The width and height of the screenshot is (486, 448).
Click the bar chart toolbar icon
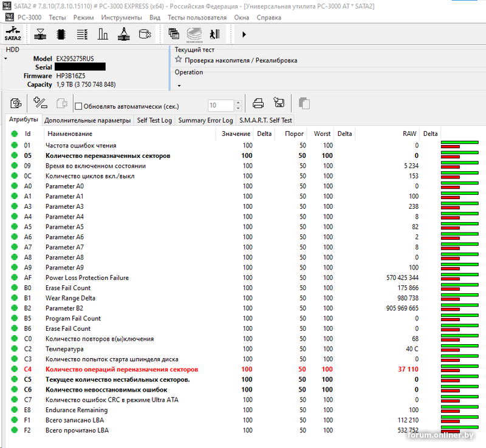point(103,34)
